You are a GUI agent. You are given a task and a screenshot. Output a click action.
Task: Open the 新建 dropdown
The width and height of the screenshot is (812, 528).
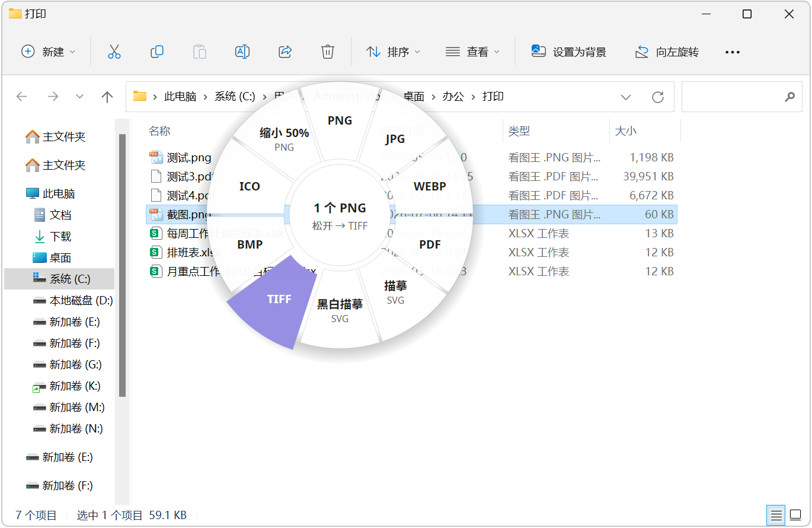coord(49,52)
